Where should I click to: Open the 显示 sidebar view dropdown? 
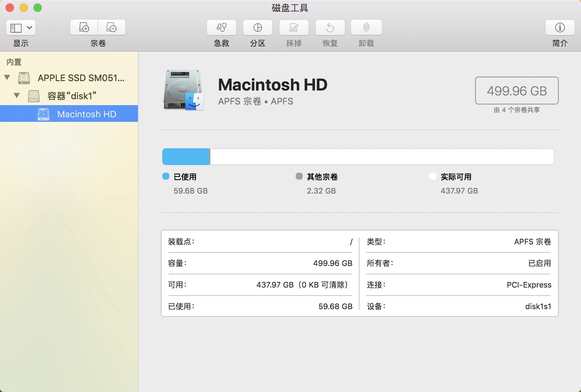(21, 28)
